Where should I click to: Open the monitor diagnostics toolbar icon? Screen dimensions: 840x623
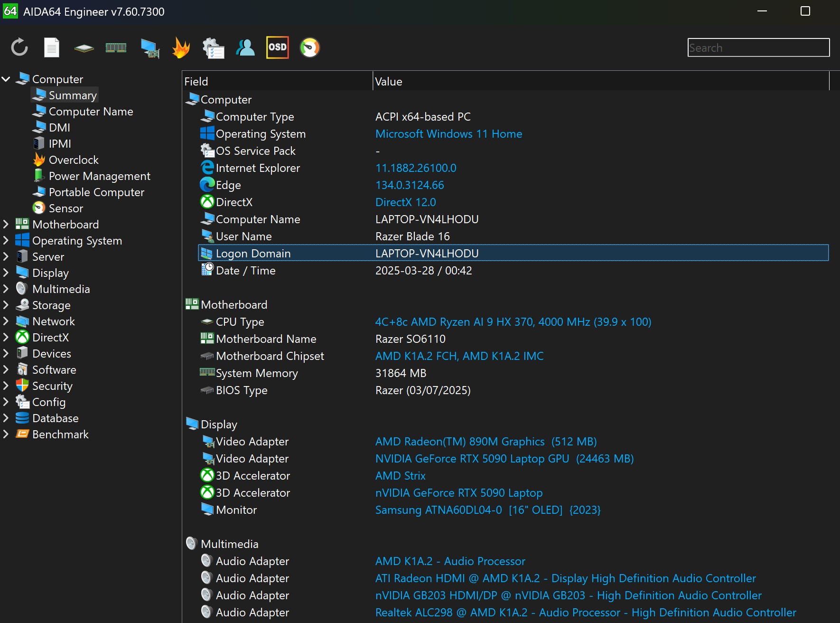coord(150,48)
